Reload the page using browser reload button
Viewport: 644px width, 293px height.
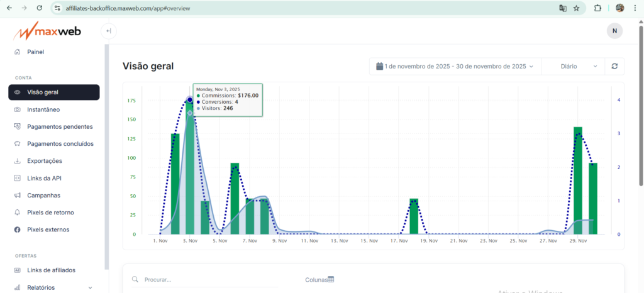point(40,8)
